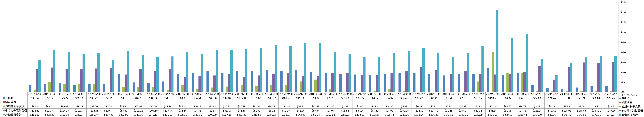Select the teal total bar for 2019/09/30
Image resolution: width=644 pixels, height=117 pixels.
(x=527, y=63)
